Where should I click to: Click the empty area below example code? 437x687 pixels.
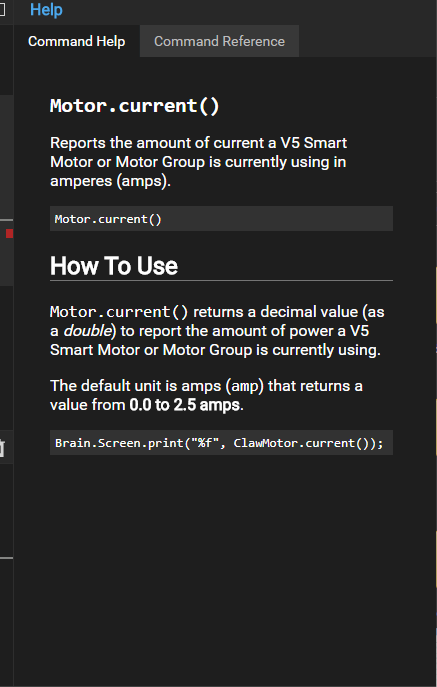click(x=221, y=570)
